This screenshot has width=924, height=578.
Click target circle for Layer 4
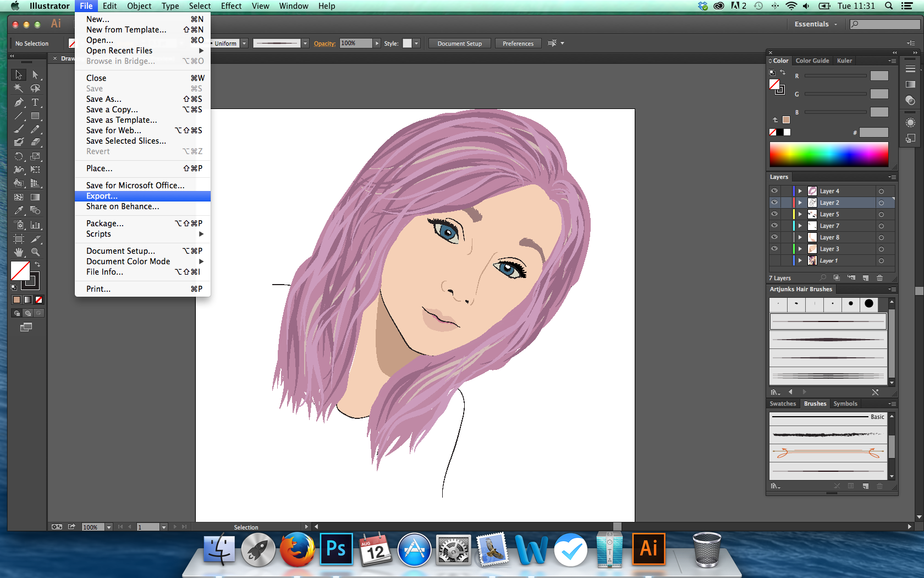881,191
